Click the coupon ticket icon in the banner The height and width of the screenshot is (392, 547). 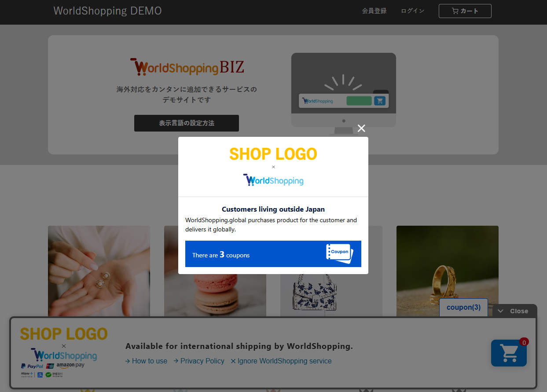[x=340, y=254]
